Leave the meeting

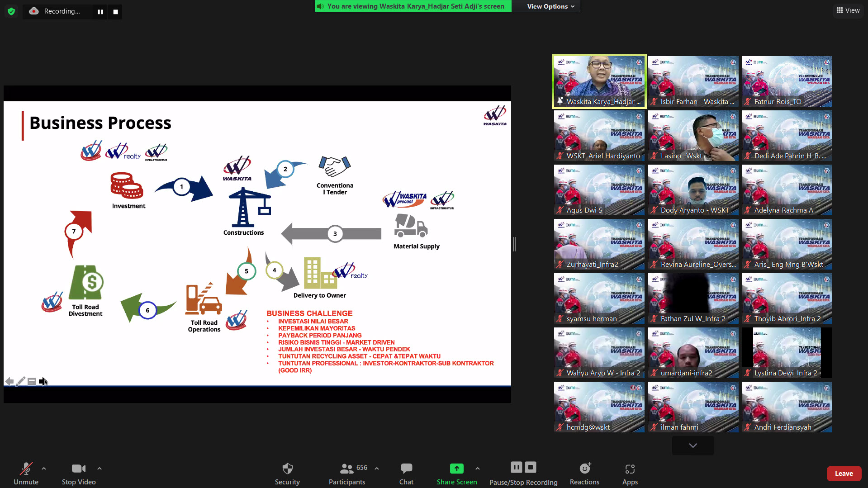[x=844, y=474]
